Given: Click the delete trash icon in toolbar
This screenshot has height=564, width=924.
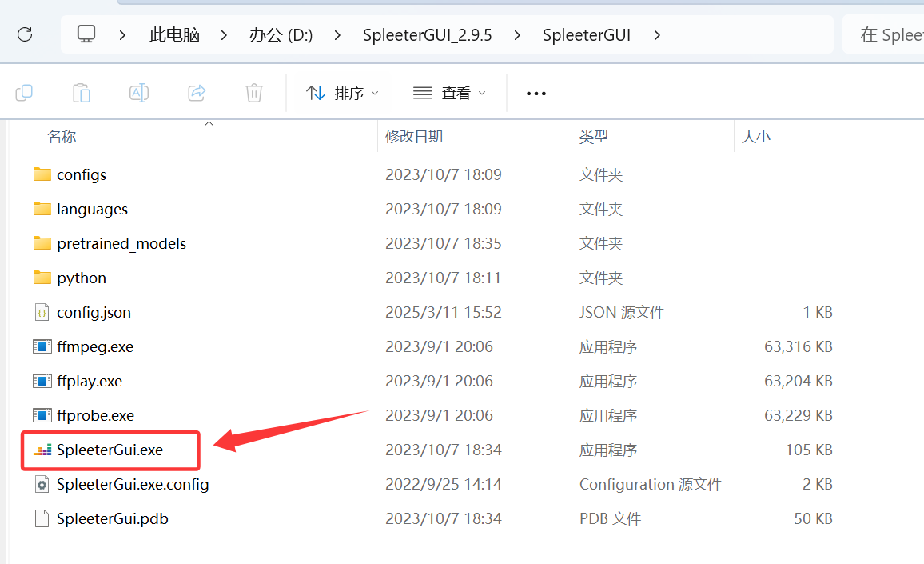Looking at the screenshot, I should pos(254,94).
